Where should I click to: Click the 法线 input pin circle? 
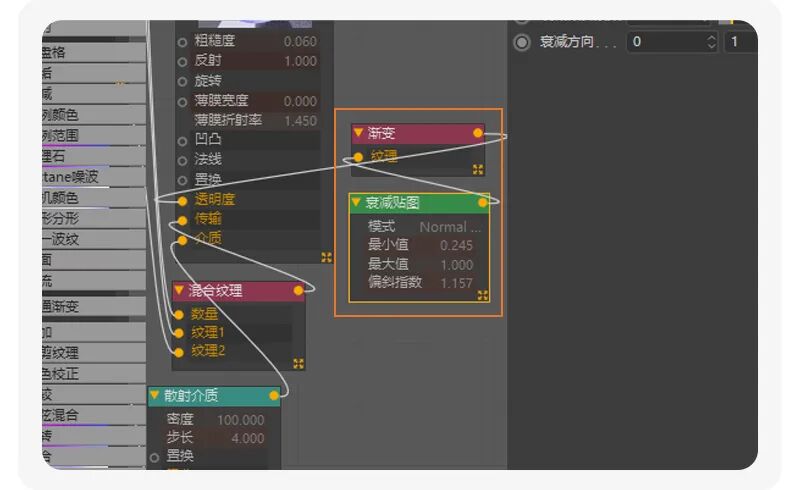(x=182, y=161)
